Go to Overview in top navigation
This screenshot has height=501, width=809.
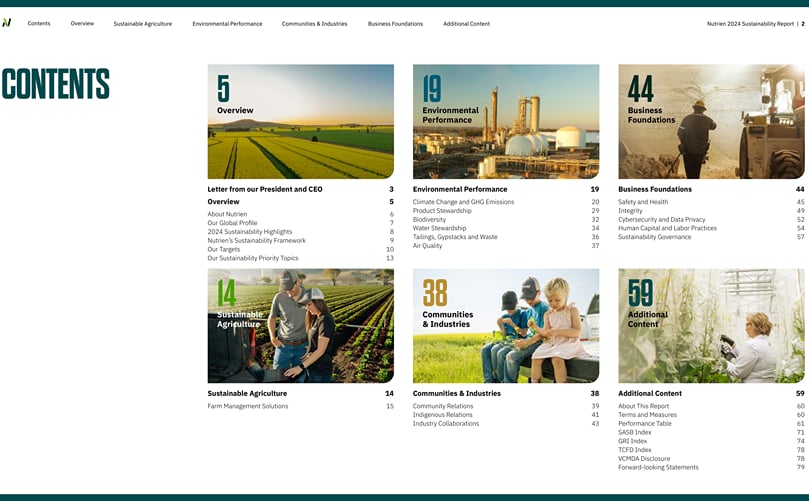tap(82, 24)
